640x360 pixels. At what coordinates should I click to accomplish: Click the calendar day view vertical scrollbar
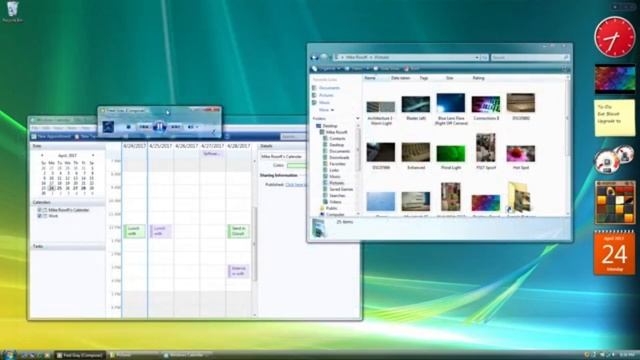tap(255, 245)
